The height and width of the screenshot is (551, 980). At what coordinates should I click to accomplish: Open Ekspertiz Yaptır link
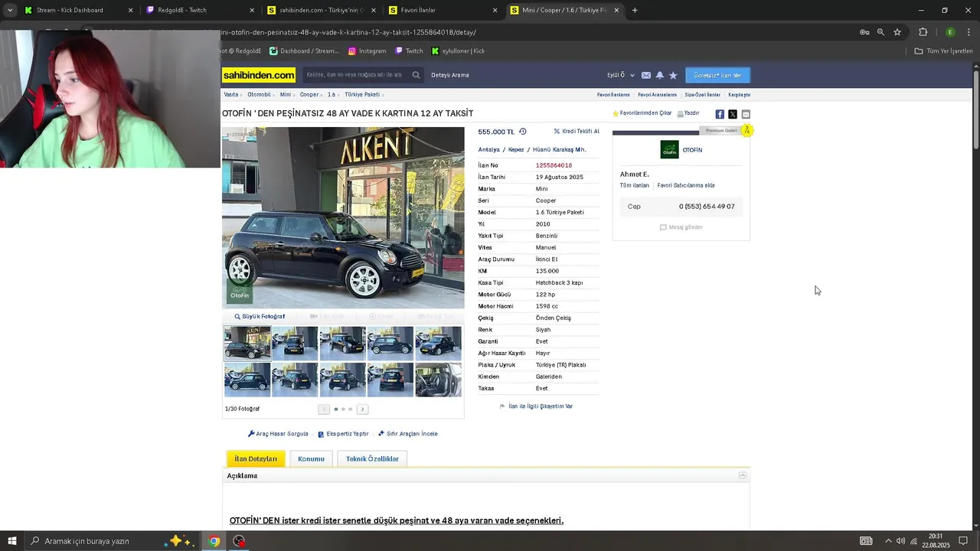pyautogui.click(x=343, y=434)
